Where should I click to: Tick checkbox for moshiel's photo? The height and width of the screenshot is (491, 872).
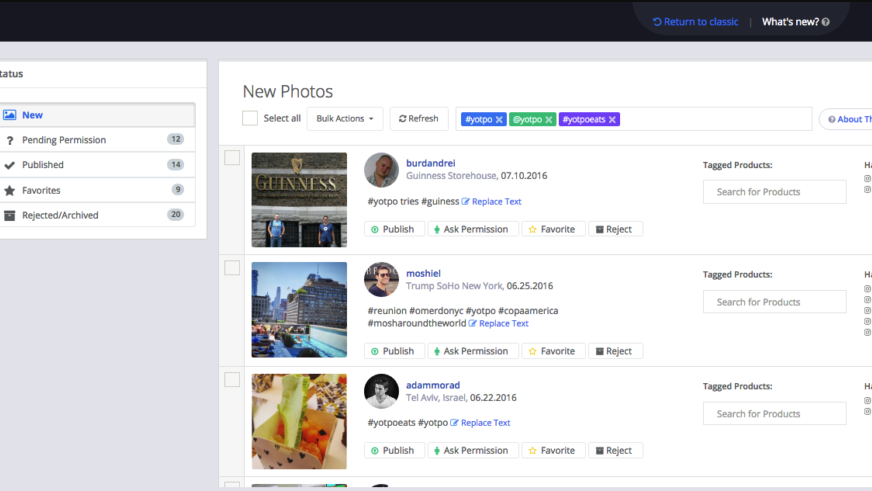click(x=232, y=268)
